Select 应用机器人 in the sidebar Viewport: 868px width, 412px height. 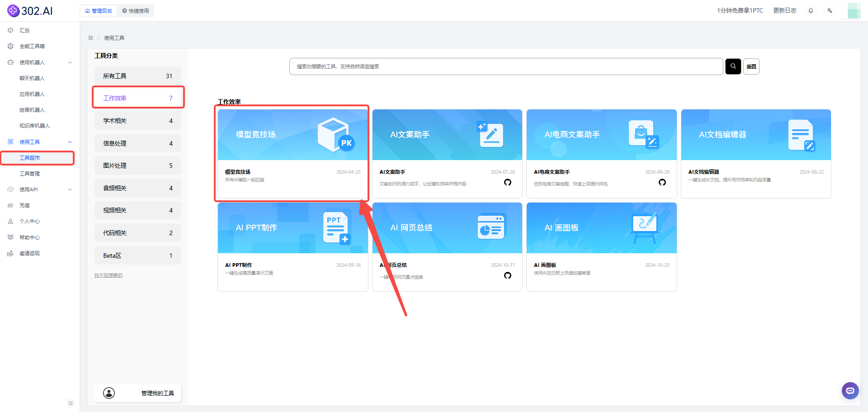[32, 94]
